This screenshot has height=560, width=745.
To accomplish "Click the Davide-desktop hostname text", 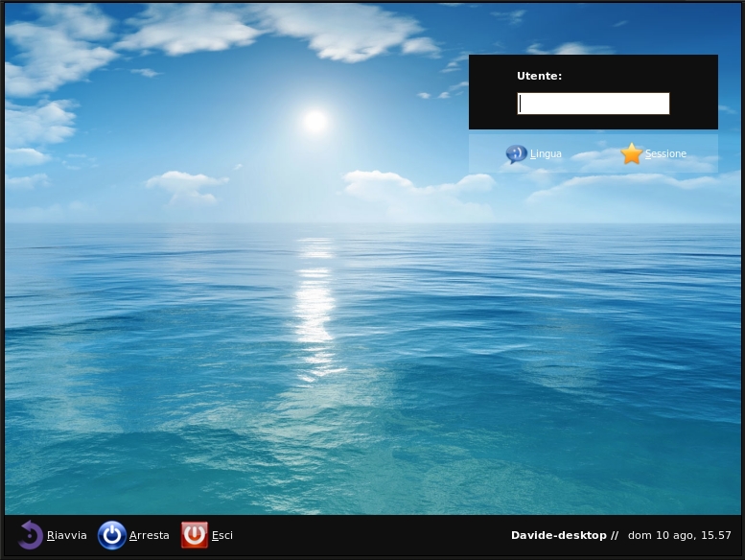I will pos(559,535).
